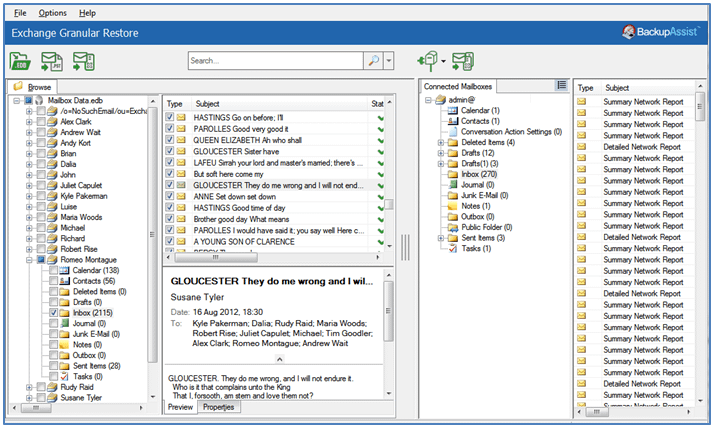Viewport: 714px width, 428px height.
Task: Switch to the Properties tab
Action: (x=219, y=407)
